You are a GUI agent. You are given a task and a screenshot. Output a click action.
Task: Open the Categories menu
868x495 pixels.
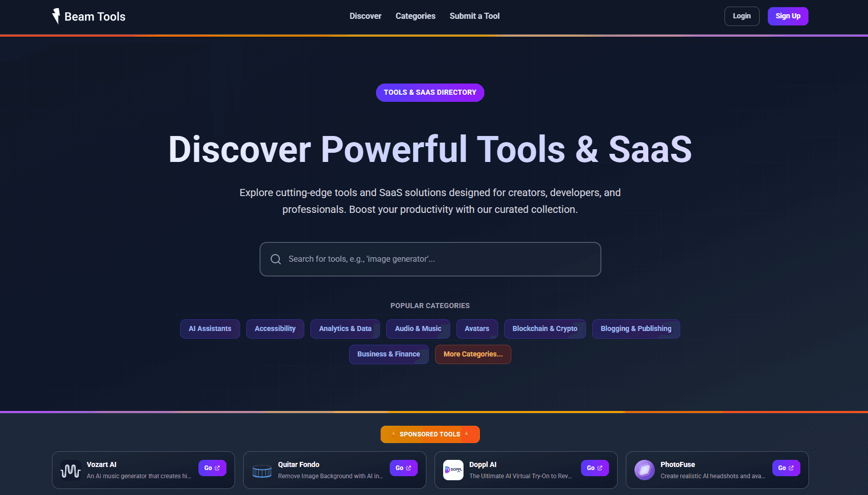click(415, 16)
